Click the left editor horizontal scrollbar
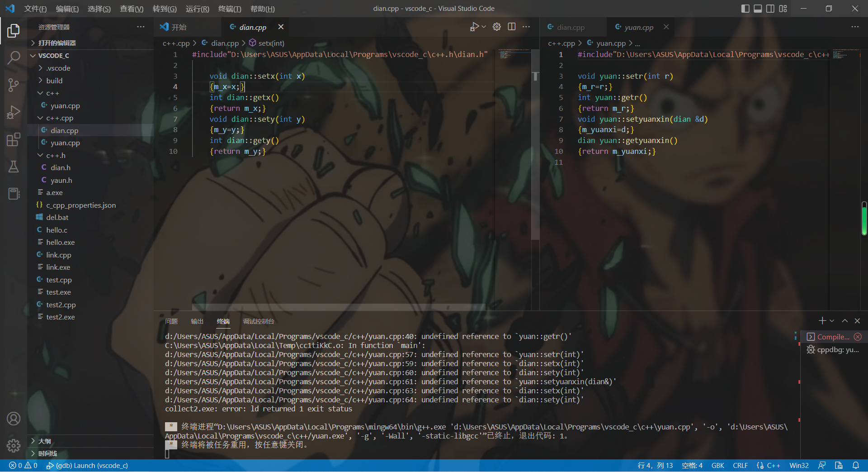The image size is (868, 472). coord(339,307)
